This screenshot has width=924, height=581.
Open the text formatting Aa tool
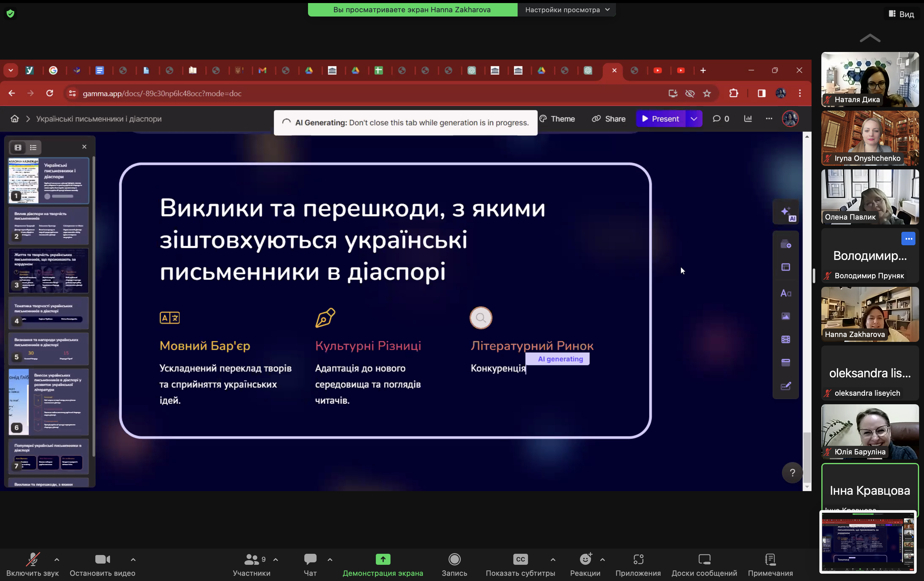pyautogui.click(x=786, y=293)
